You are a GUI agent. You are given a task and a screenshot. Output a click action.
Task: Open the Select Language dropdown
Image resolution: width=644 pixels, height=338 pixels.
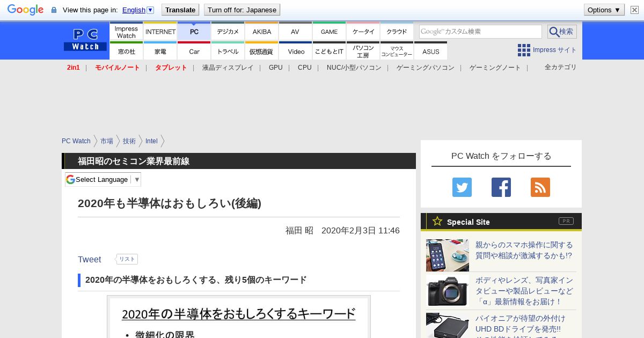(x=103, y=179)
